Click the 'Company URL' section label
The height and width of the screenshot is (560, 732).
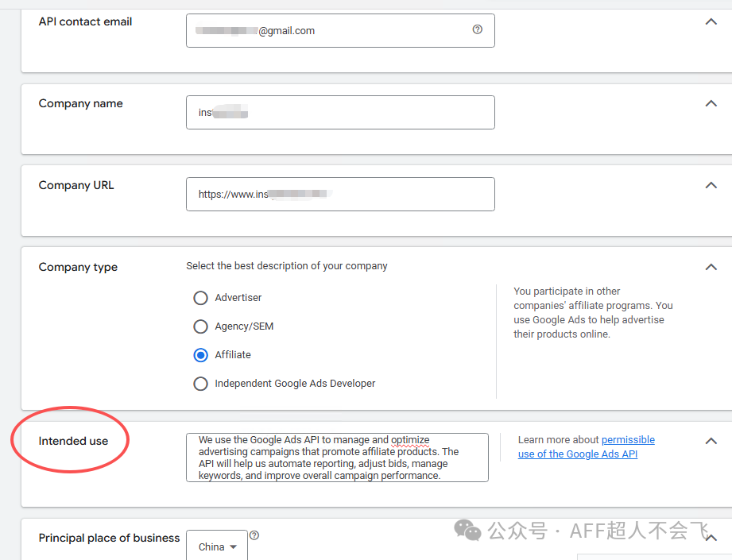[76, 185]
